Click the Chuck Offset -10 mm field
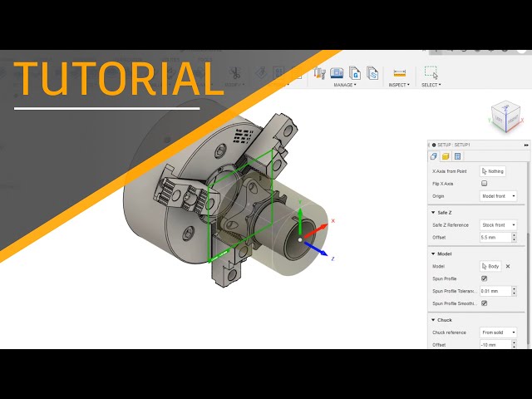The image size is (532, 399). coord(495,345)
